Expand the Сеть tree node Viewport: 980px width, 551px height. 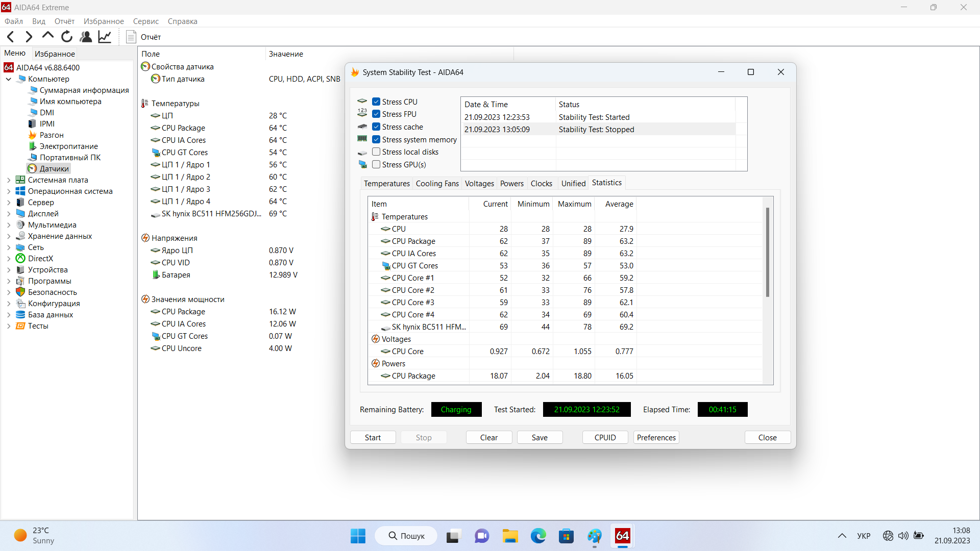click(x=9, y=247)
